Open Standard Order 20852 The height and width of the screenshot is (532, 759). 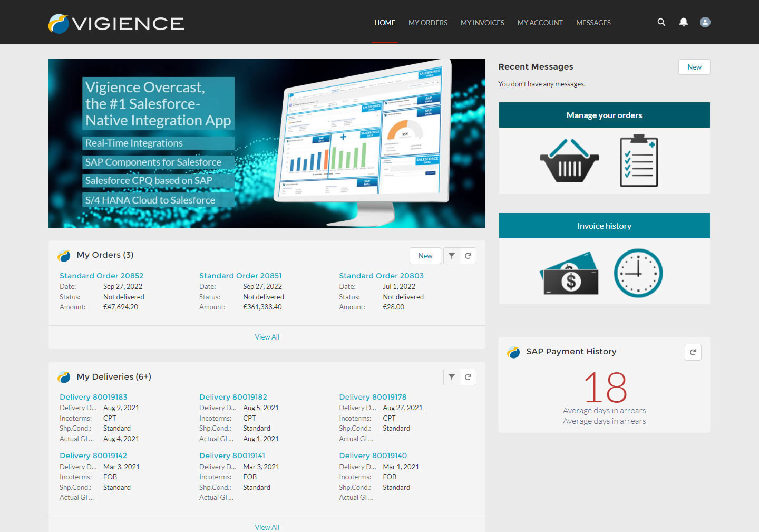(101, 276)
